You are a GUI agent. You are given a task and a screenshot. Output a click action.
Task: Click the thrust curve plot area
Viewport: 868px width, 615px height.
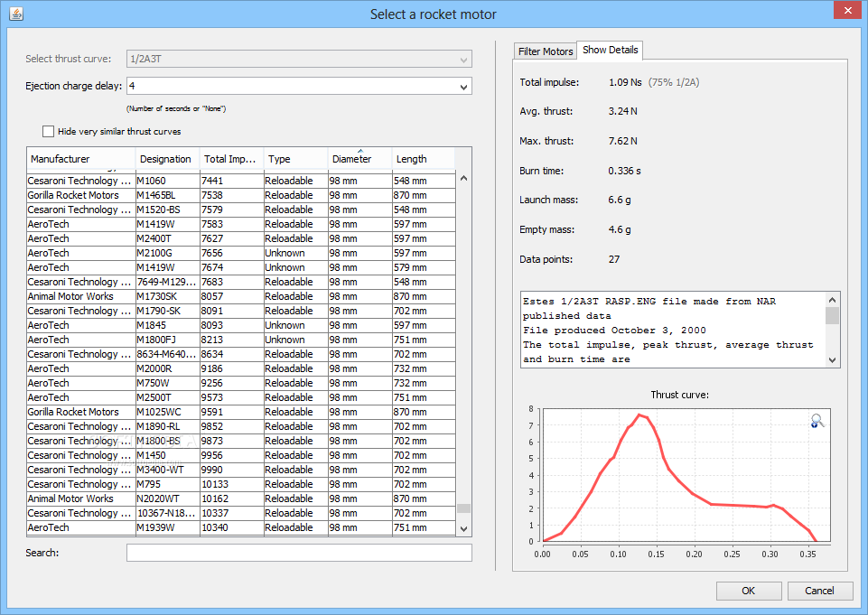(x=686, y=475)
